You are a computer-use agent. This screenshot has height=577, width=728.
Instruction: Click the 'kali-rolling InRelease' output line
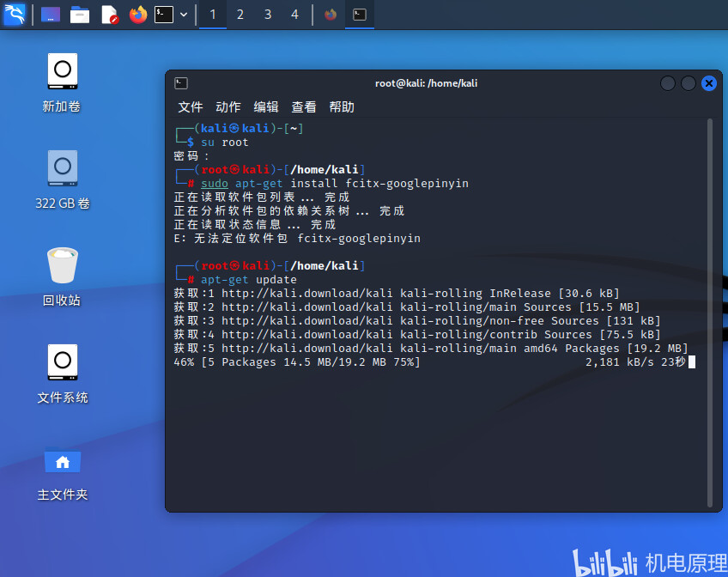coord(397,294)
